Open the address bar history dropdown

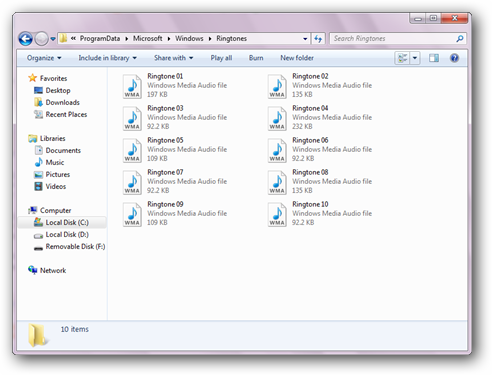pos(305,39)
